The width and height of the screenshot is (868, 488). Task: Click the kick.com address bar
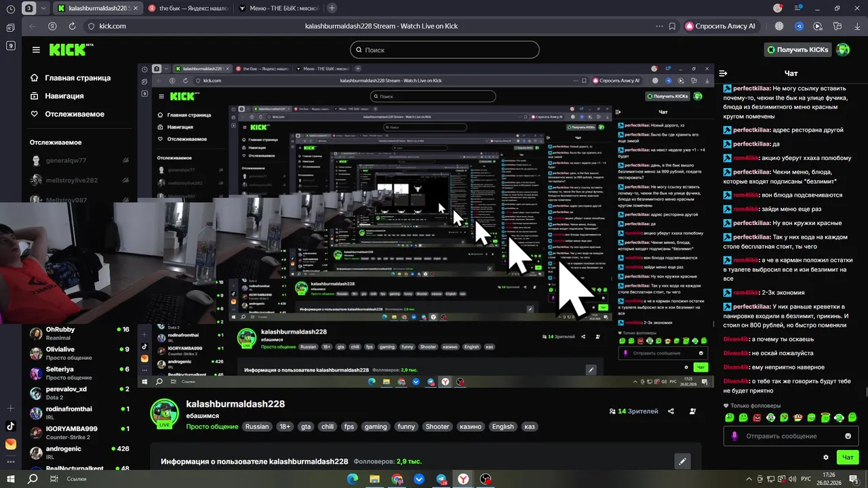click(113, 26)
